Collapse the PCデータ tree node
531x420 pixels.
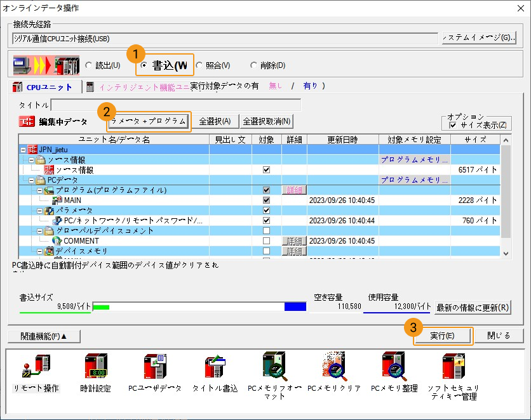pyautogui.click(x=32, y=180)
